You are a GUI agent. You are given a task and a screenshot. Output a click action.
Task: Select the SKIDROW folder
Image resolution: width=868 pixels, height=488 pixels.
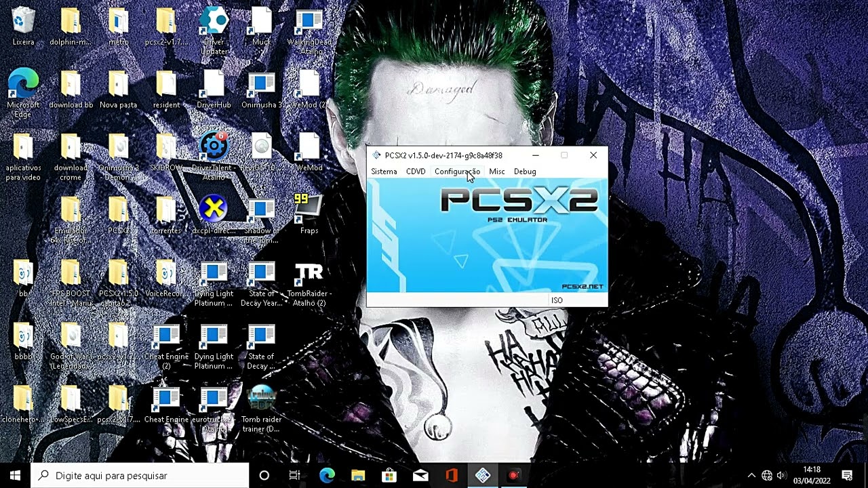pyautogui.click(x=166, y=152)
